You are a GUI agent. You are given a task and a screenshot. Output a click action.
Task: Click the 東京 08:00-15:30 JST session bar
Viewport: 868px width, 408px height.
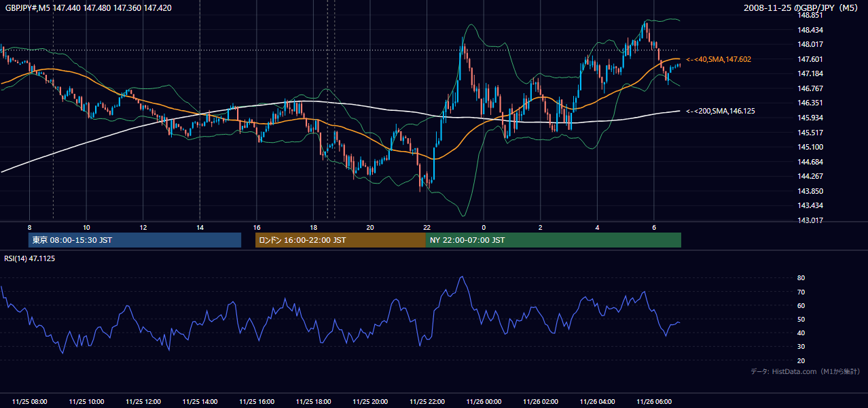[x=134, y=240]
